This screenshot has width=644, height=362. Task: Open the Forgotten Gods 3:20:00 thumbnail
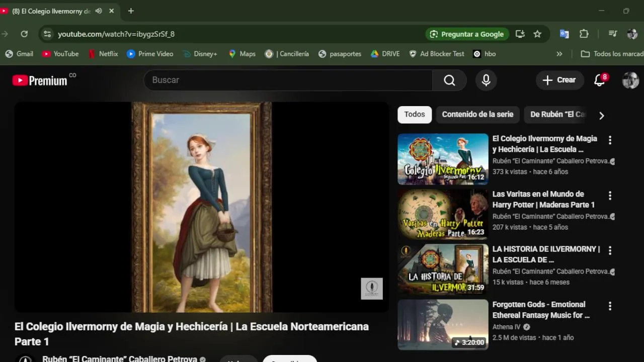tap(443, 325)
